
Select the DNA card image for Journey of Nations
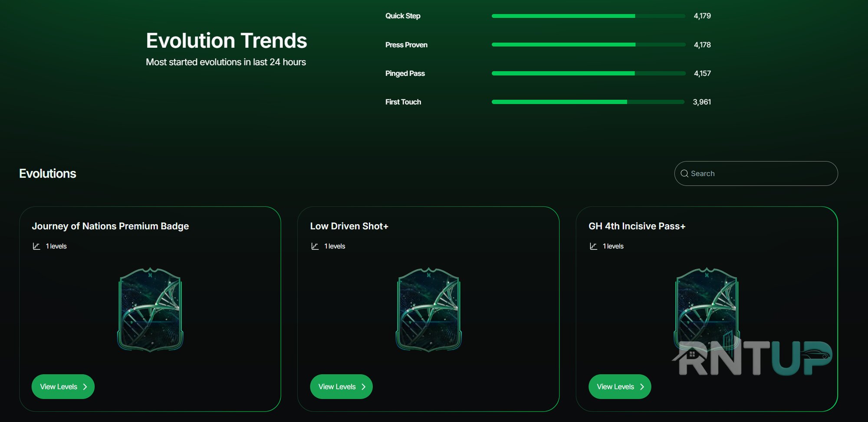pyautogui.click(x=150, y=310)
